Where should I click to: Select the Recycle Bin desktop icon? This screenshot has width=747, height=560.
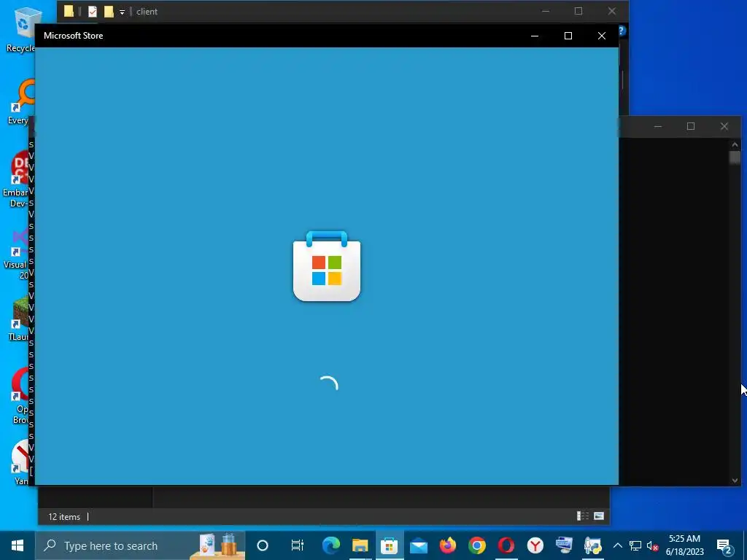[20, 31]
